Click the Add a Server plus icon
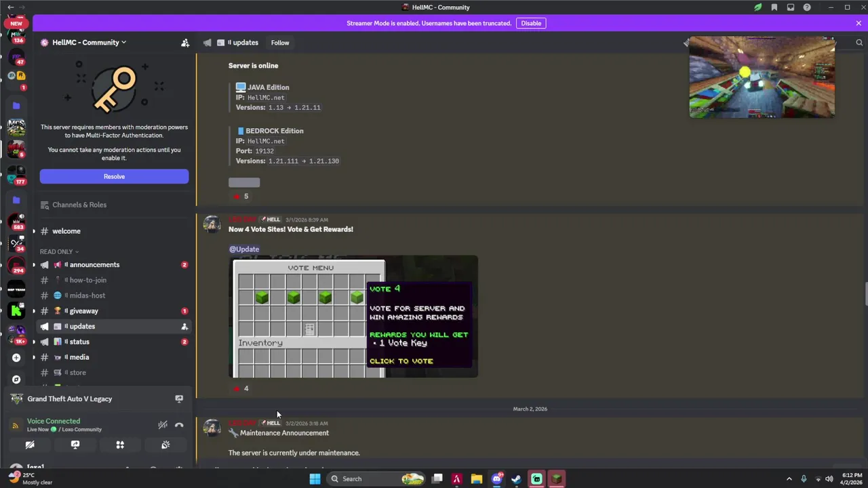868x488 pixels. (16, 358)
